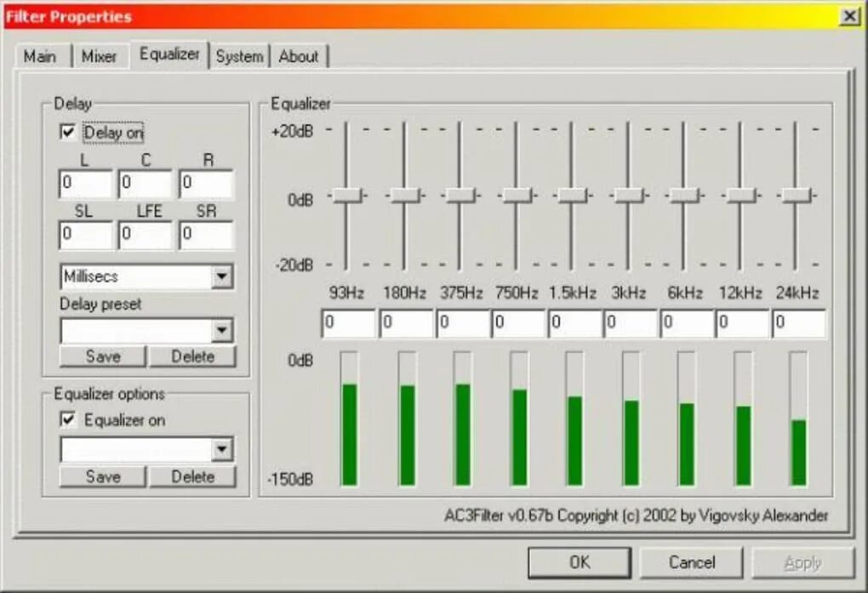The width and height of the screenshot is (868, 593).
Task: Click the C channel delay field
Action: coord(145,184)
